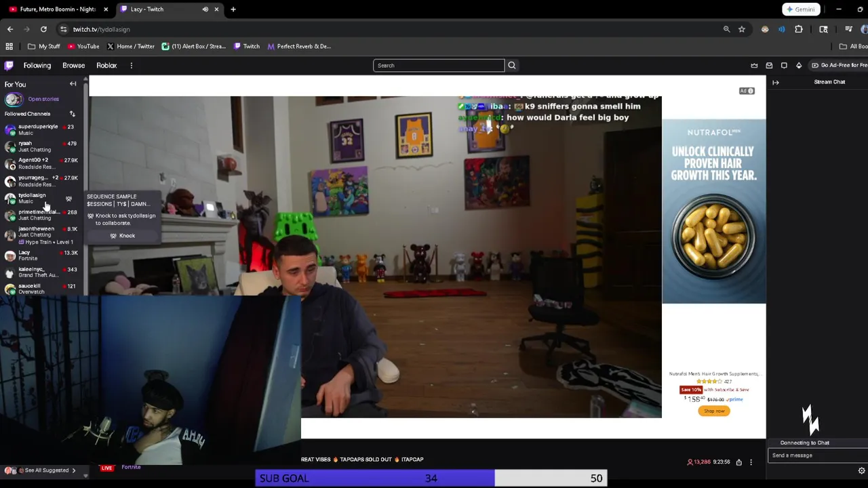Open the Prime Loot crown icon
Viewport: 868px width, 488px height.
(754, 66)
